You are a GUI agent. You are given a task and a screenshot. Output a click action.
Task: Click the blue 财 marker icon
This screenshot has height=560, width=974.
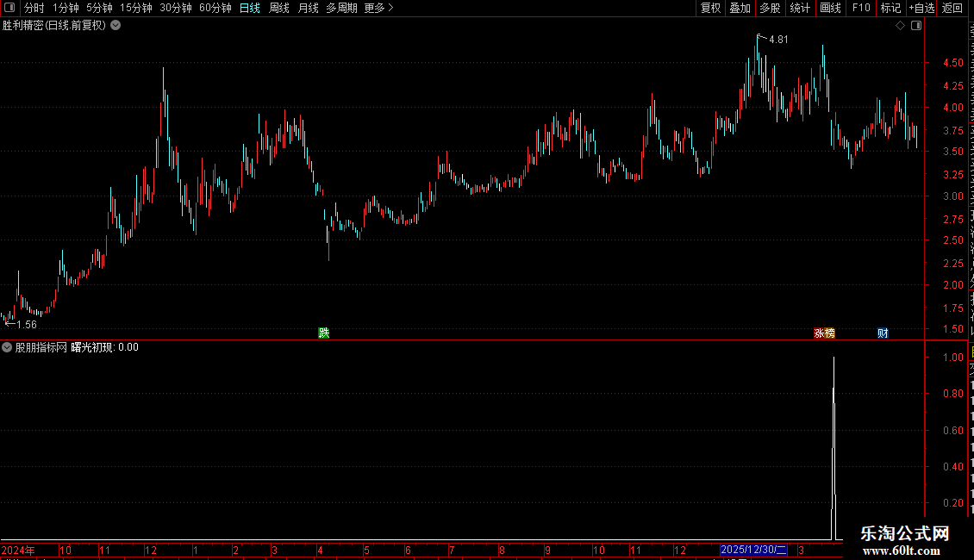883,333
